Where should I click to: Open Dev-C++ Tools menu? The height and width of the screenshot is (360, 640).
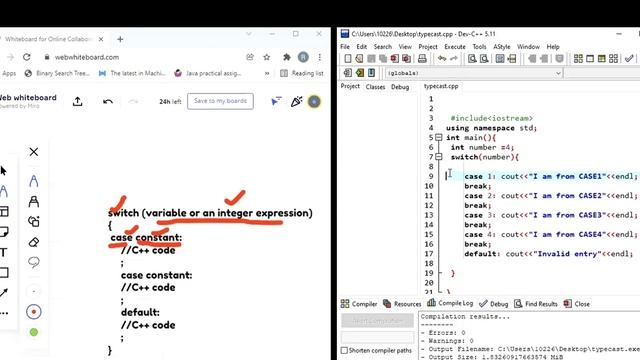pyautogui.click(x=479, y=47)
